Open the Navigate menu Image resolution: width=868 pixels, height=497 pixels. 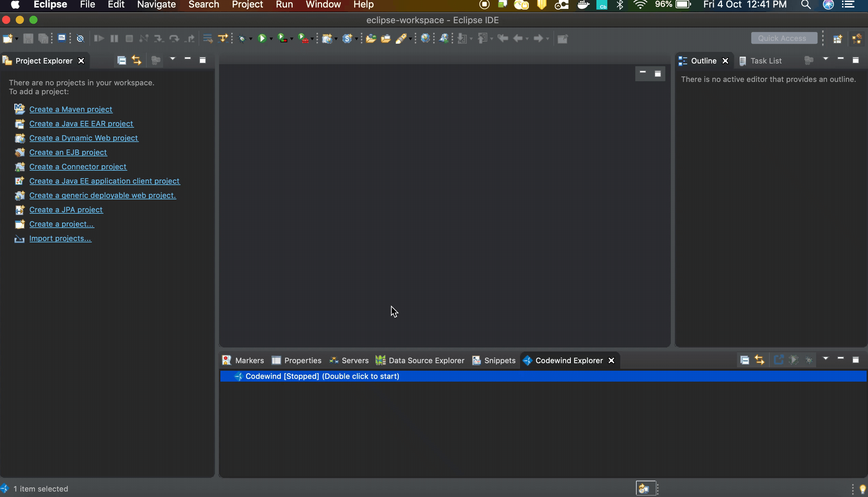point(156,5)
